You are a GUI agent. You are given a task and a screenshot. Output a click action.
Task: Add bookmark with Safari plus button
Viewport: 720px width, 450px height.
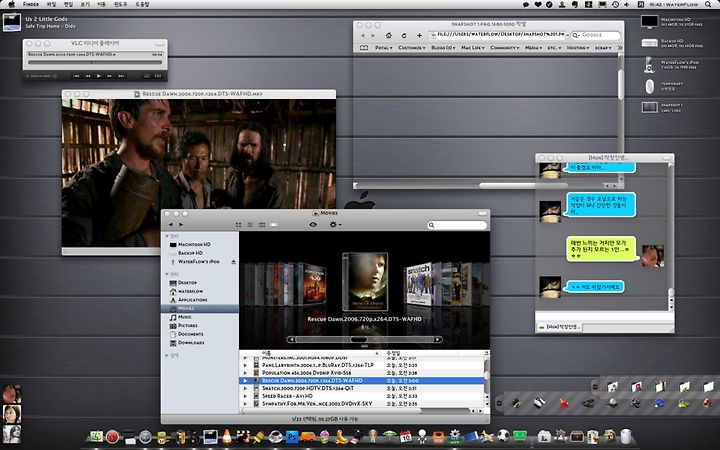[419, 35]
